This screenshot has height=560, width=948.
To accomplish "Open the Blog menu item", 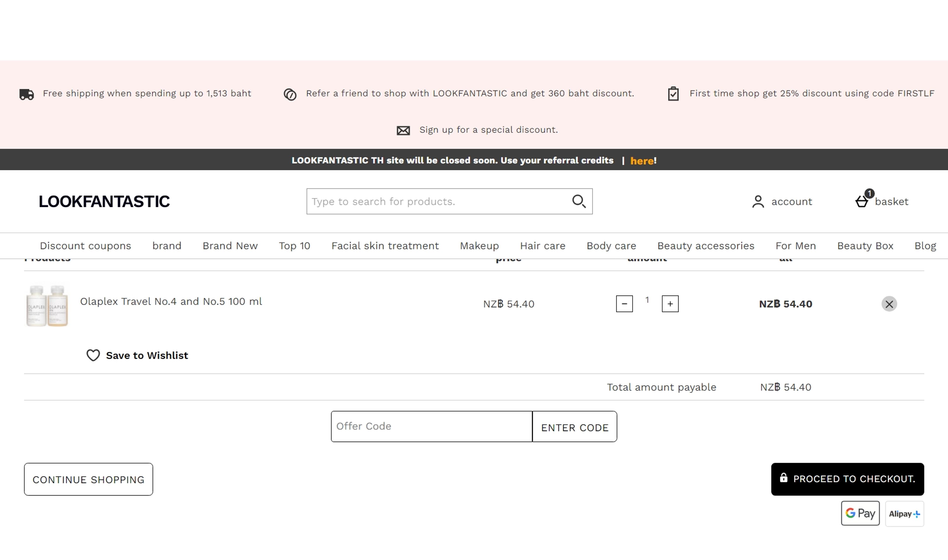I will click(x=925, y=246).
